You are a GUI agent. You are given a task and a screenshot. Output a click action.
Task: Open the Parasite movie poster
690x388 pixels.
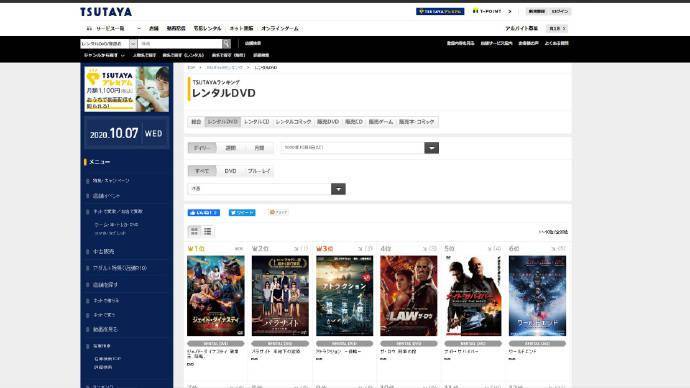pyautogui.click(x=280, y=296)
